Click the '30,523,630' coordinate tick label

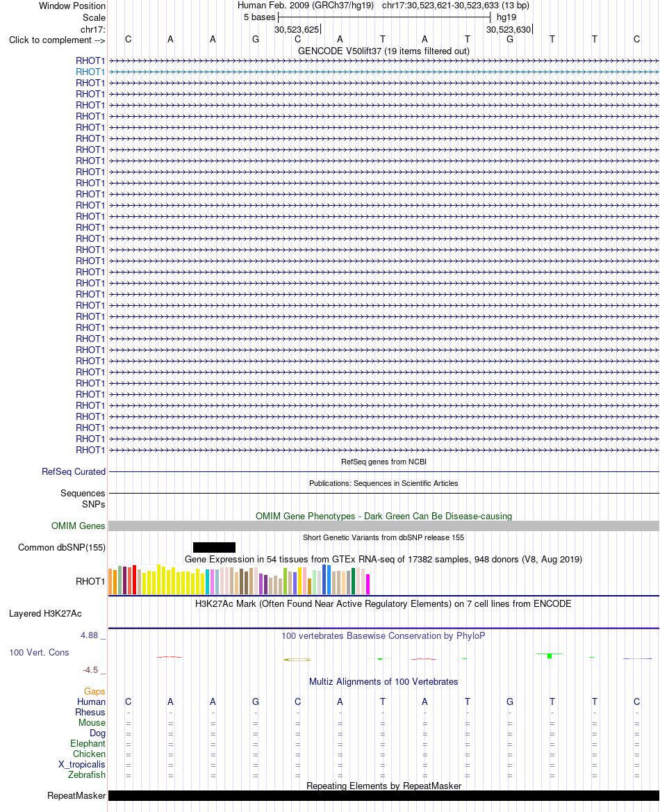pos(509,29)
